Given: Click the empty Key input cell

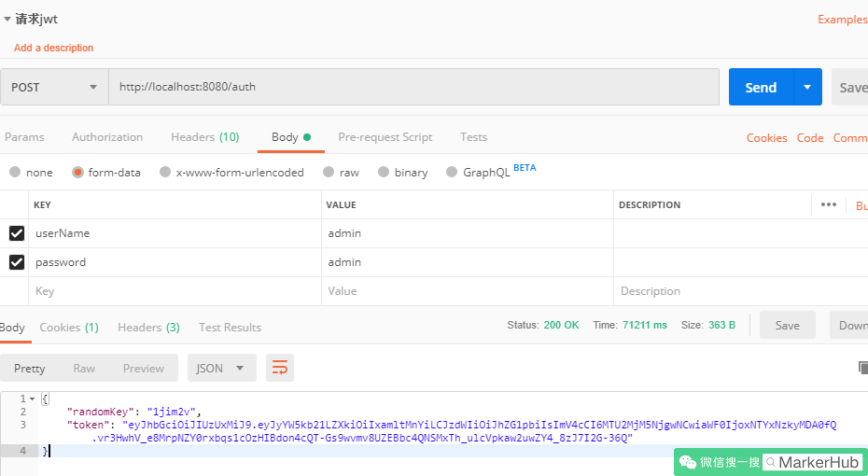Looking at the screenshot, I should pos(175,291).
